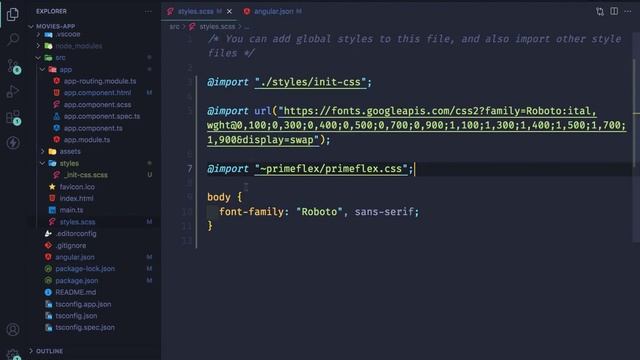Select styles.scss in the file tree
Screen dimensions: 640x360
[77, 222]
